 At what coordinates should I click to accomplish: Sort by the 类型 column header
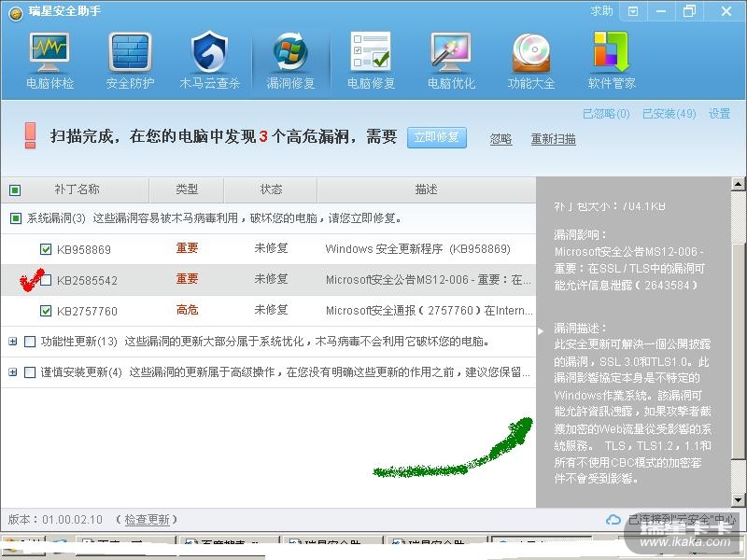pos(186,189)
